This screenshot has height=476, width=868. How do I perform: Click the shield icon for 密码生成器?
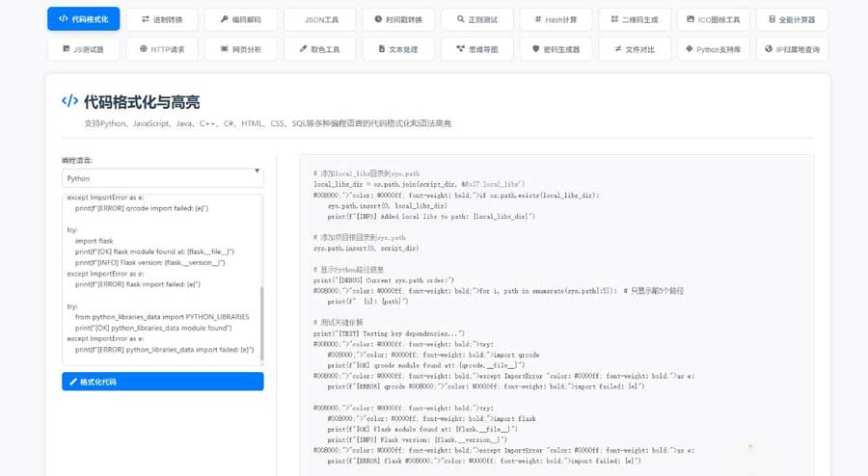536,49
